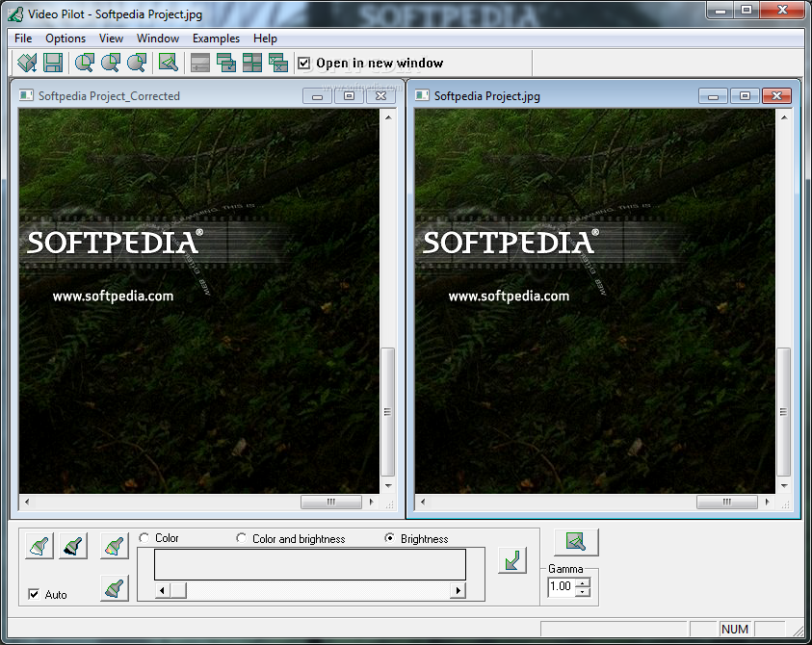Viewport: 812px width, 645px height.
Task: Open the Window menu
Action: pos(158,39)
